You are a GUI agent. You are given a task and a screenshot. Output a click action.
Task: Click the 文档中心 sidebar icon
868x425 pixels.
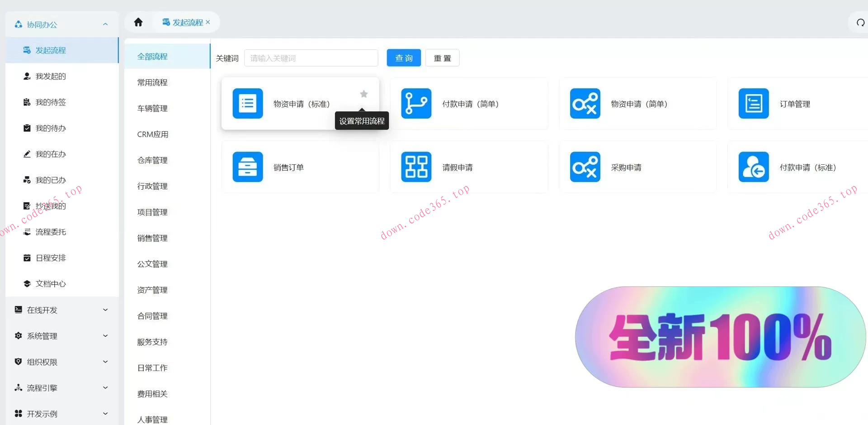coord(27,284)
